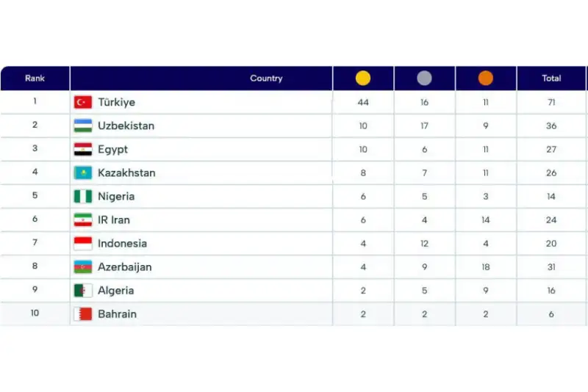The width and height of the screenshot is (588, 392).
Task: Click the Nigeria flag icon
Action: (x=83, y=196)
